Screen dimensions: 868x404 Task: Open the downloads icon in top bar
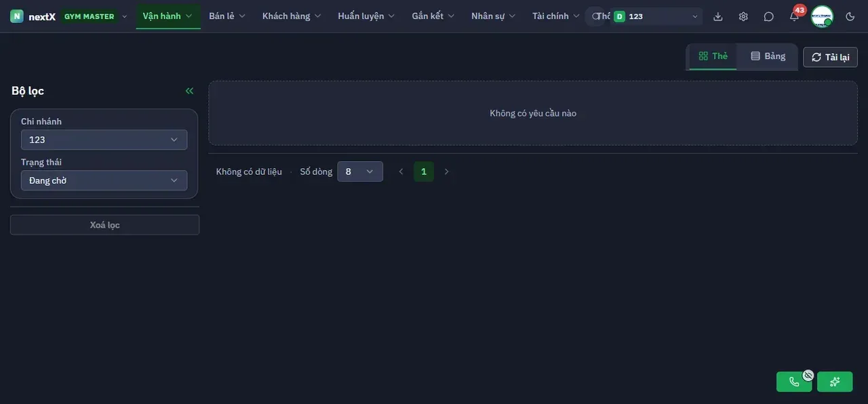click(x=718, y=16)
